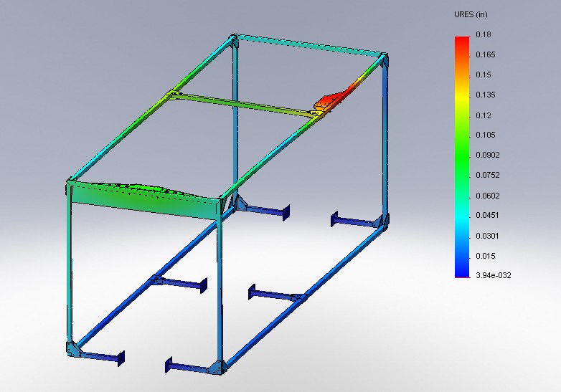Click the URES (in) legend title
This screenshot has height=392, width=561.
pos(471,14)
